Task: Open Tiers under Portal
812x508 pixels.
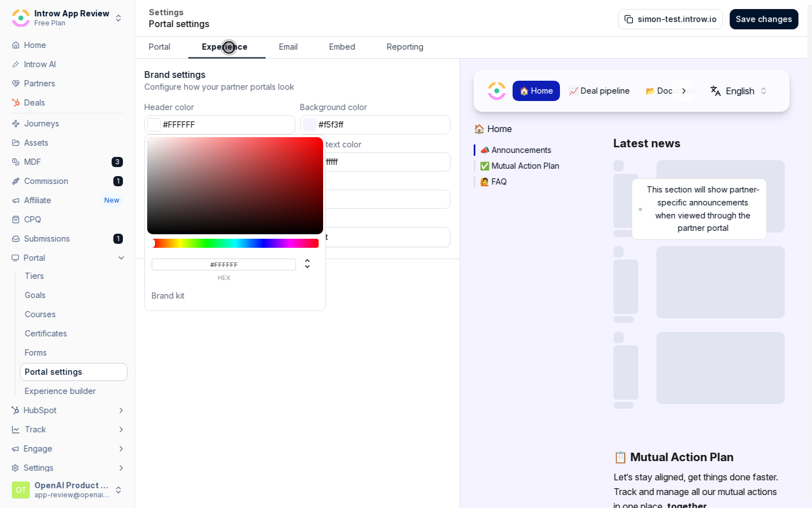Action: click(x=34, y=276)
